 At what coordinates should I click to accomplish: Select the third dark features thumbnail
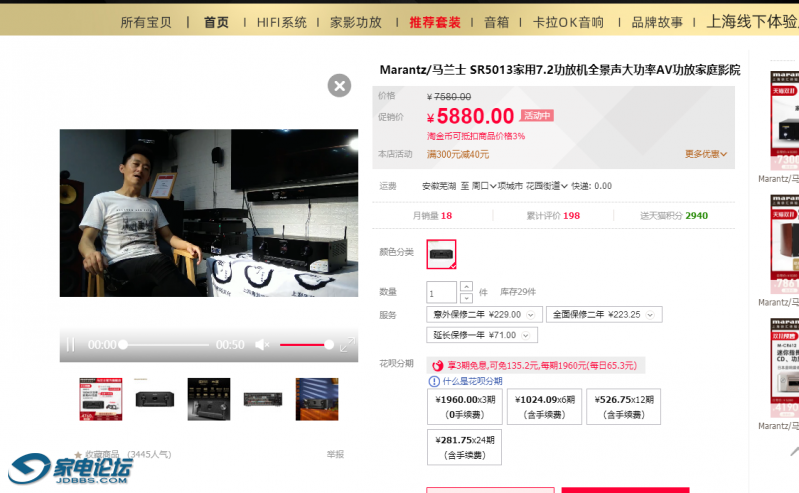tap(209, 399)
